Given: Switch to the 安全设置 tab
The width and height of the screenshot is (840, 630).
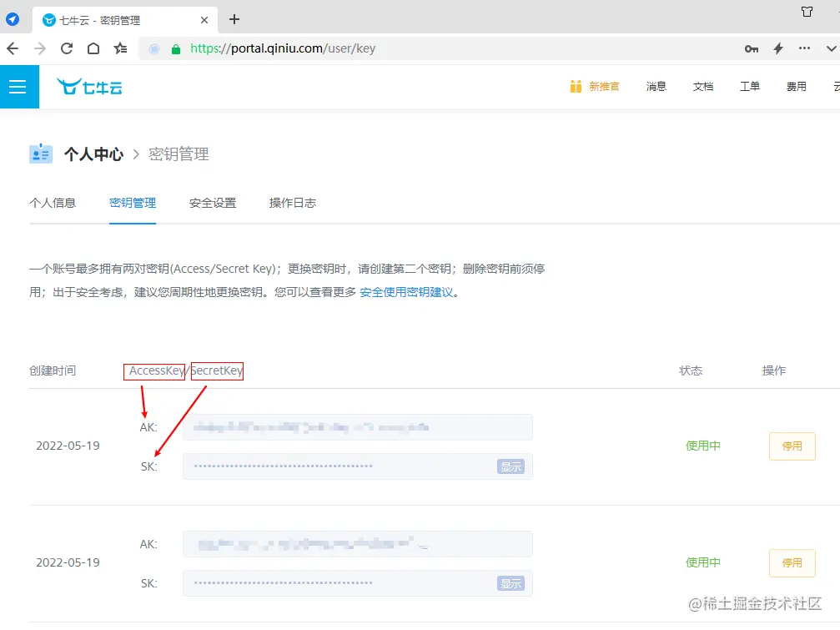Looking at the screenshot, I should pyautogui.click(x=213, y=203).
